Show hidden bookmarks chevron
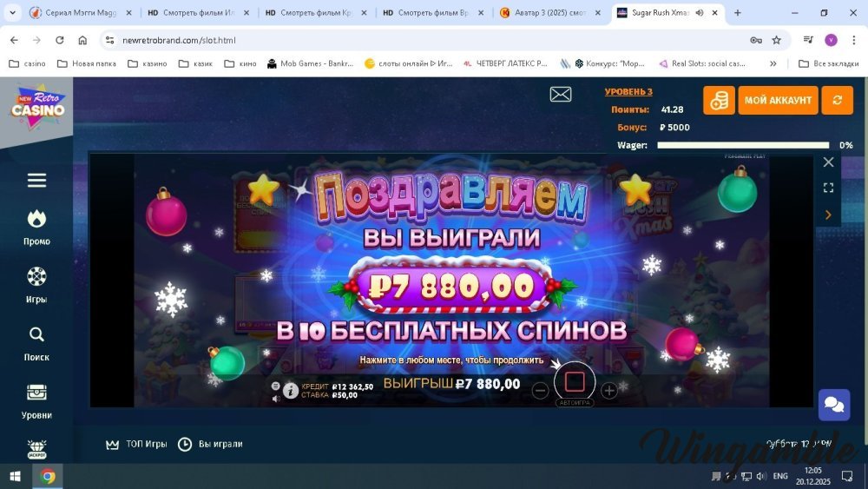Screen dimensions: 868x489 click(773, 63)
